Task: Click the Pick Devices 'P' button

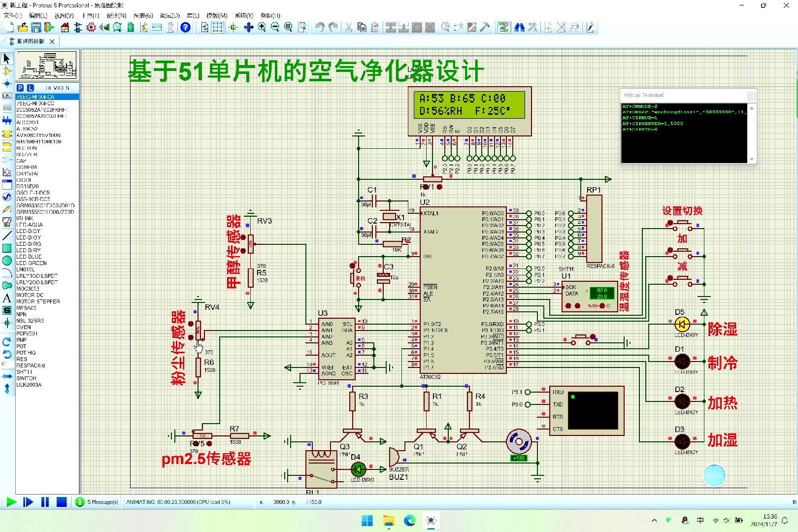Action: click(20, 88)
